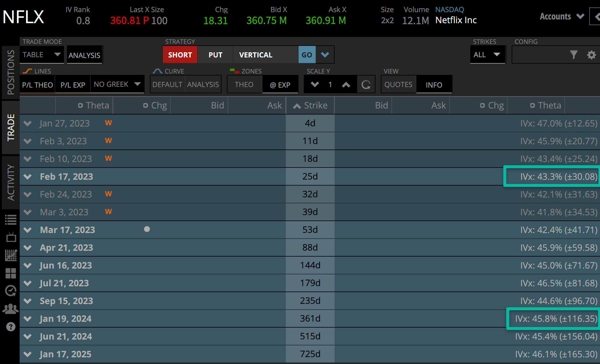This screenshot has width=600, height=364.
Task: Decrease Scale Y with down arrow
Action: 315,85
